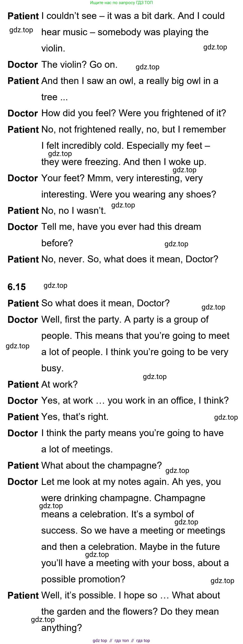
Task: Click the text 'Tell me, have you ever had this dream'
Action: tap(121, 227)
